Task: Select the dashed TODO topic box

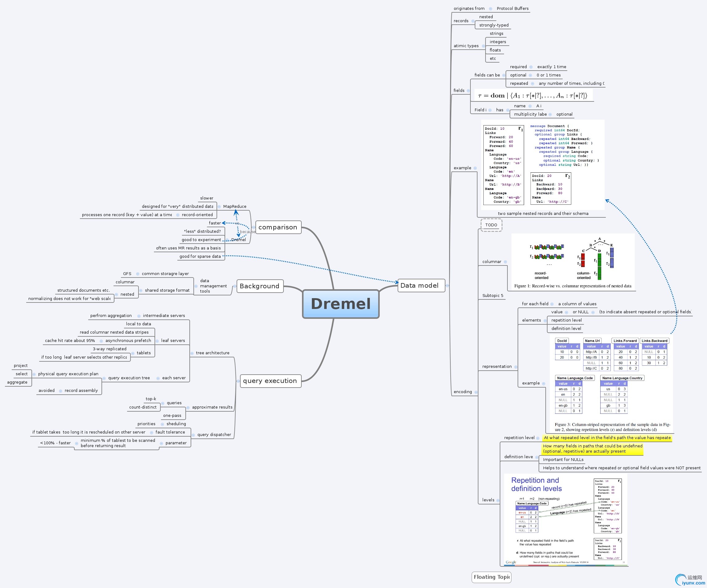Action: pos(491,225)
